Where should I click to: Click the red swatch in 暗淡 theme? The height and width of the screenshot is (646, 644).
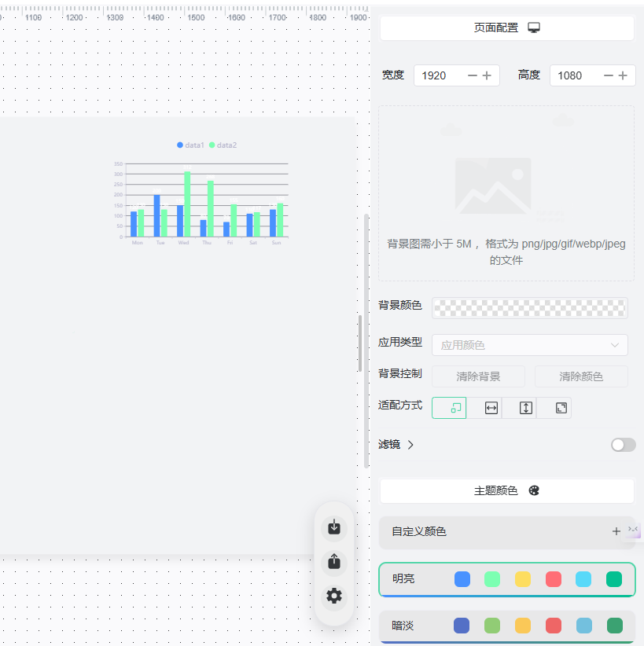coord(554,626)
